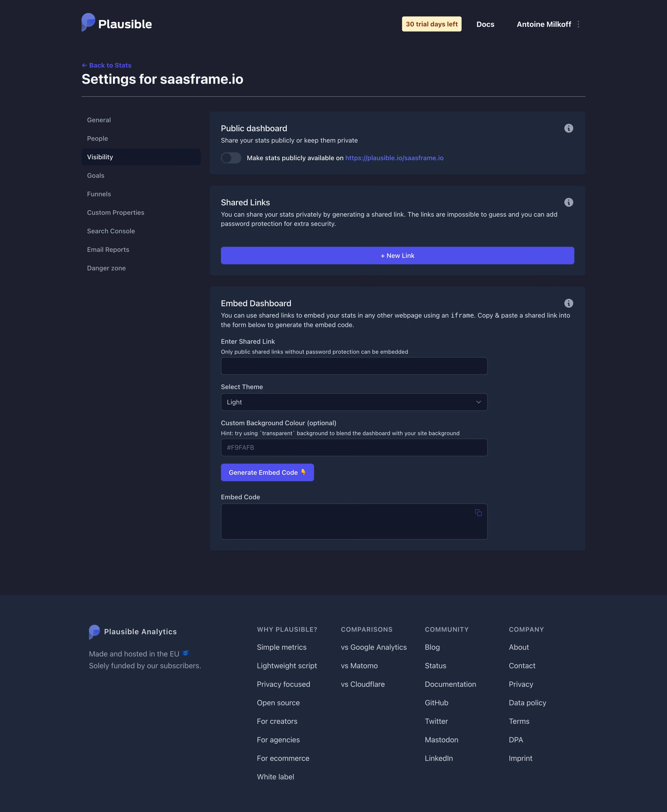Image resolution: width=667 pixels, height=812 pixels.
Task: Copy embed code with clipboard icon
Action: coord(478,513)
